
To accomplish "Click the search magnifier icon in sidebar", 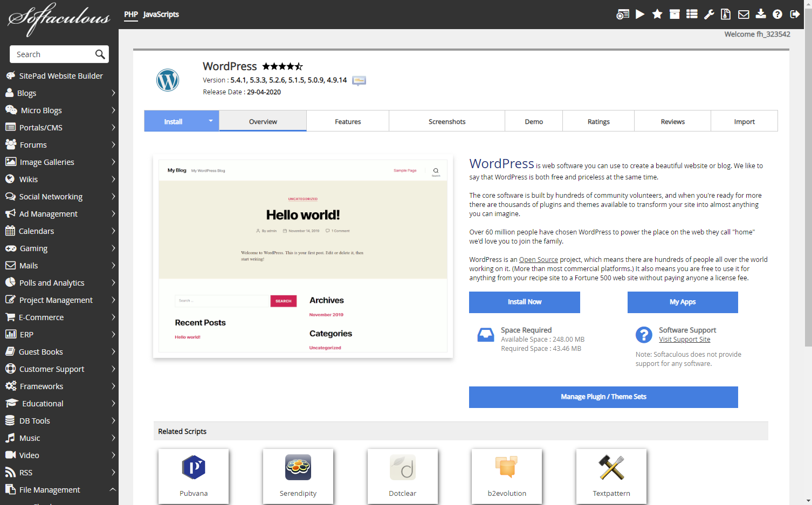I will tap(100, 54).
